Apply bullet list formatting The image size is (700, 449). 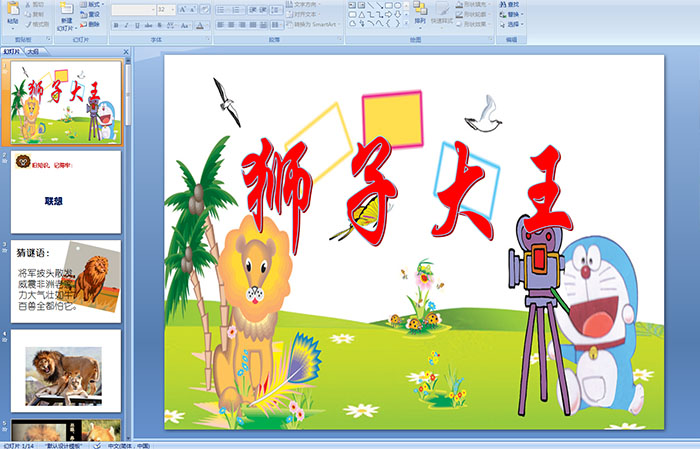[x=222, y=10]
